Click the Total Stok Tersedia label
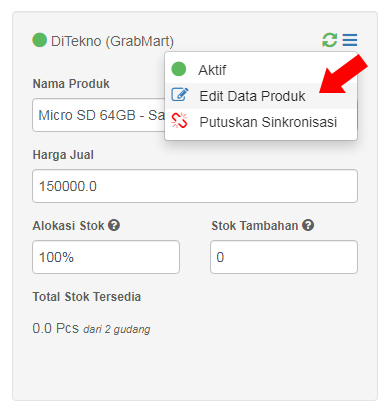The image size is (389, 410). (87, 297)
